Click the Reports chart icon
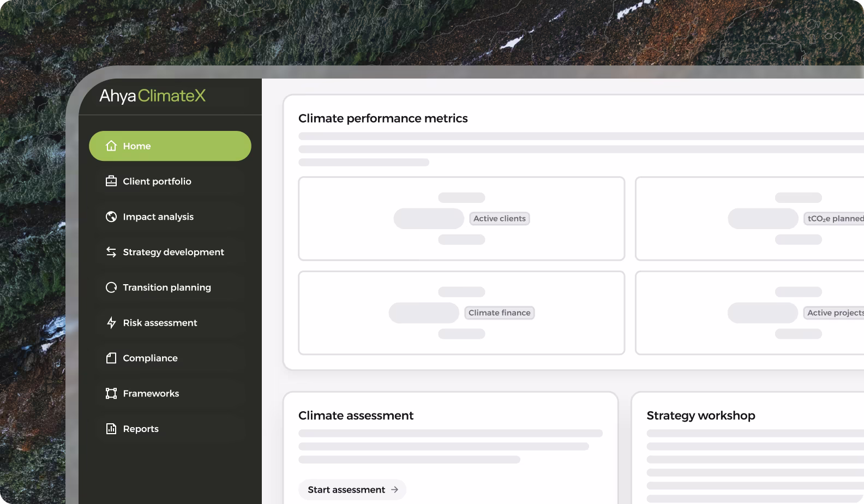864x504 pixels. pos(111,429)
